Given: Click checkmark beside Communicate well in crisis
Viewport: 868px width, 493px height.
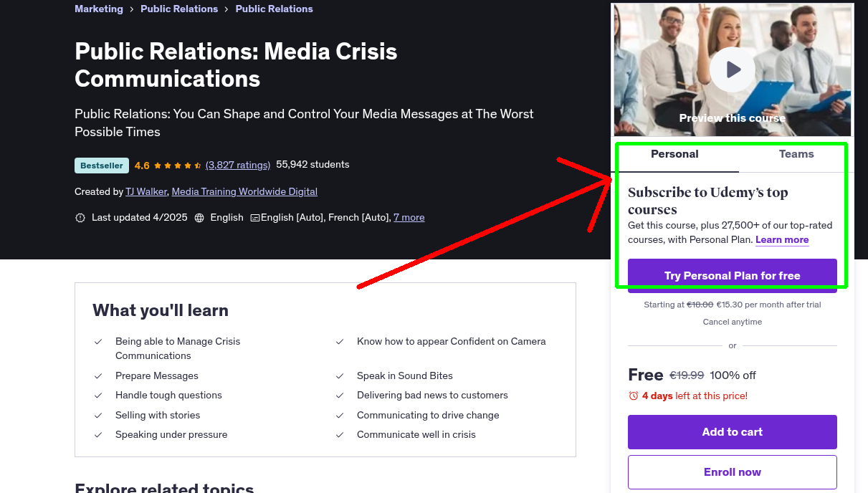Looking at the screenshot, I should pyautogui.click(x=340, y=435).
